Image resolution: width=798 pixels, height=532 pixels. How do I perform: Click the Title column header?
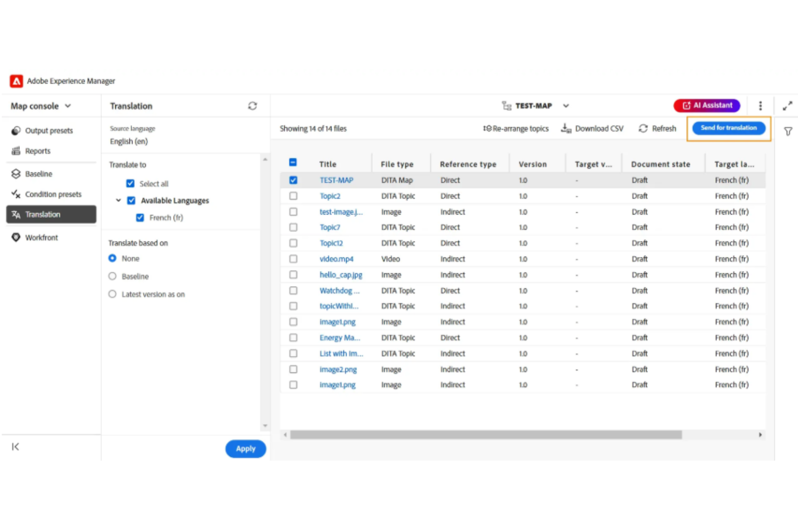(327, 164)
